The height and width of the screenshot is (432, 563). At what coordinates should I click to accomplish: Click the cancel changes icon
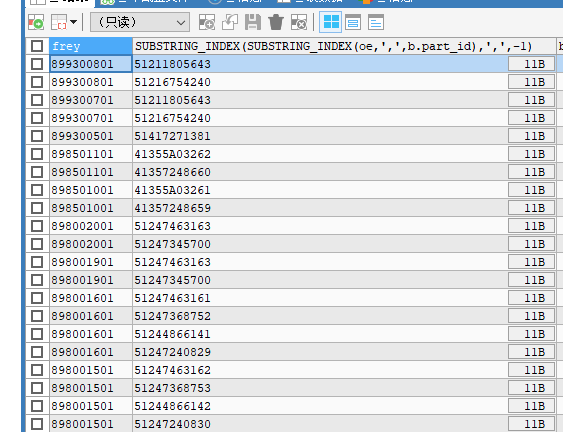pyautogui.click(x=299, y=23)
